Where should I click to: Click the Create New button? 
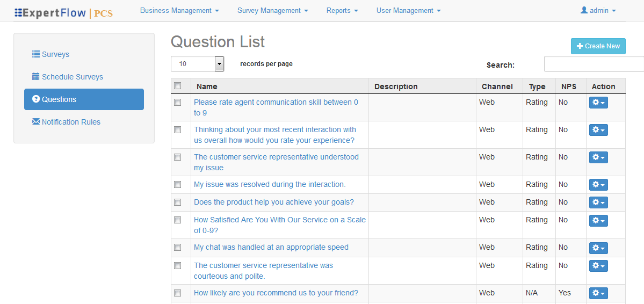click(x=598, y=46)
